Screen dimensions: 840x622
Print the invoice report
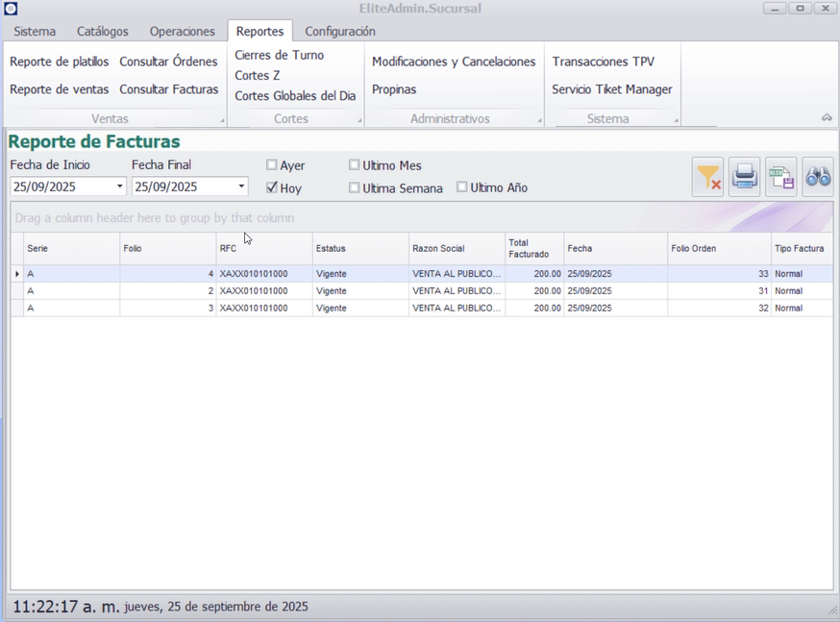coord(745,177)
